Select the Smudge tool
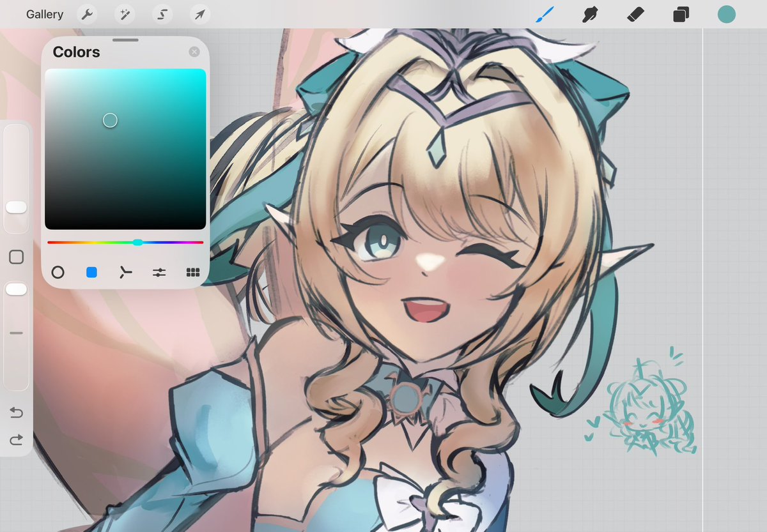This screenshot has height=532, width=767. pyautogui.click(x=590, y=14)
